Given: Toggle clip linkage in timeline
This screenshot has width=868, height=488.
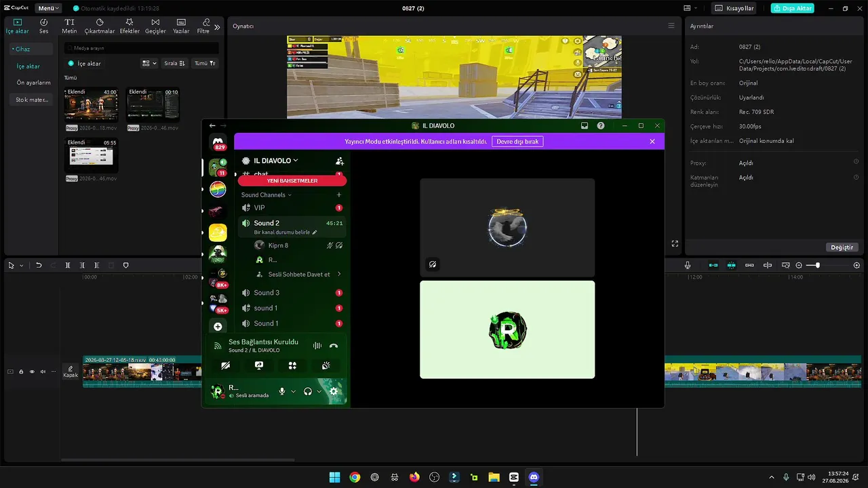Looking at the screenshot, I should click(x=749, y=265).
